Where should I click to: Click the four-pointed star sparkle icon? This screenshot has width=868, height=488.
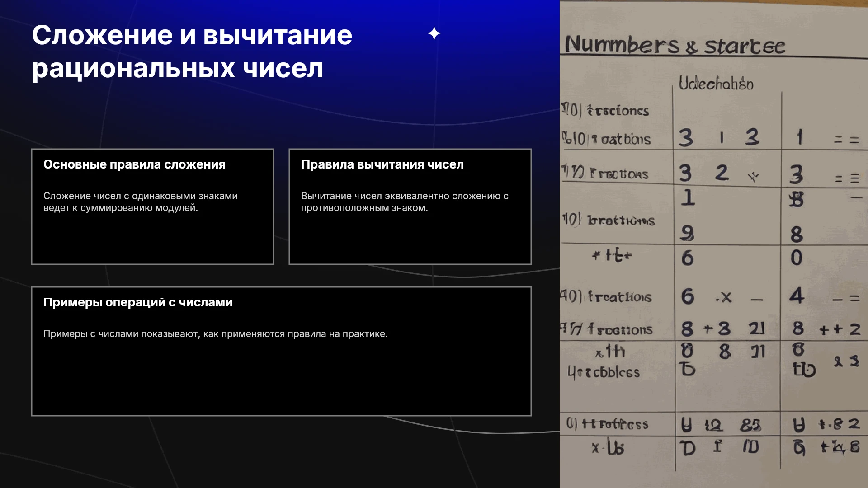(434, 33)
